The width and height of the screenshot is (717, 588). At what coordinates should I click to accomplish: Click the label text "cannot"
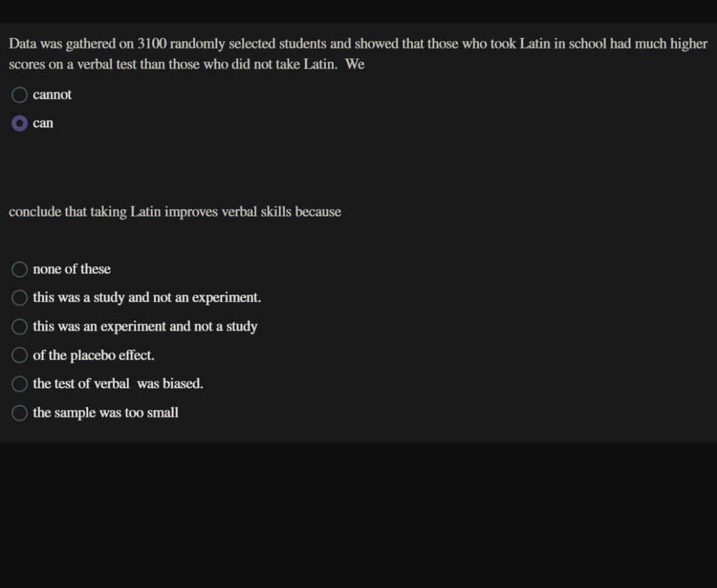(52, 95)
